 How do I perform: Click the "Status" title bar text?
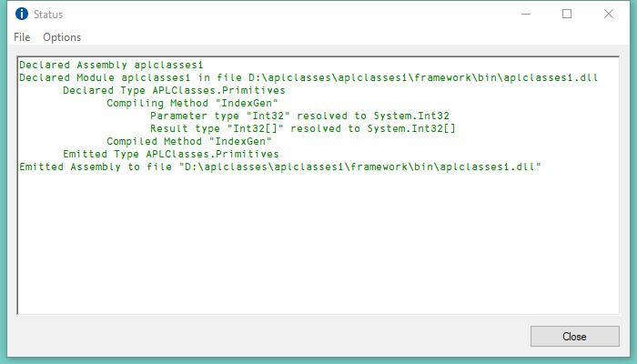(x=48, y=15)
